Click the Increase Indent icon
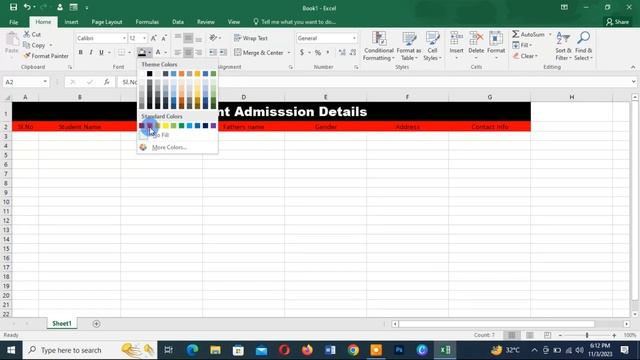The image size is (640, 360). (223, 52)
